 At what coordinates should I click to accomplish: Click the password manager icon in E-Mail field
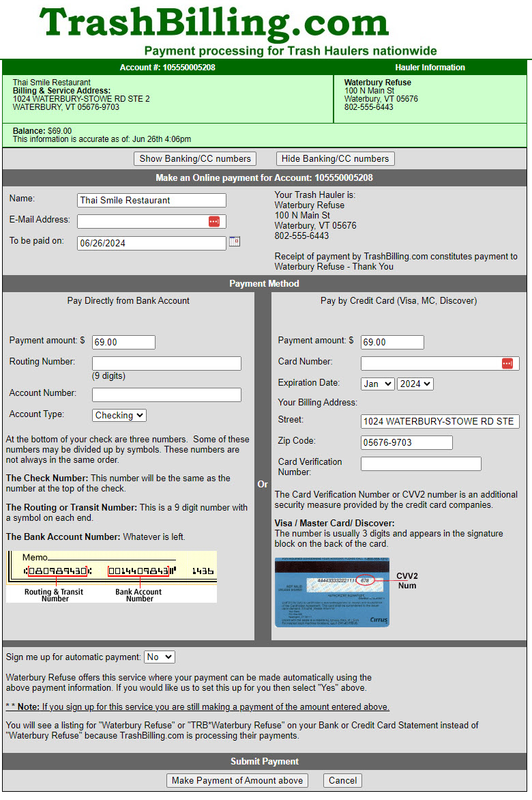coord(214,221)
